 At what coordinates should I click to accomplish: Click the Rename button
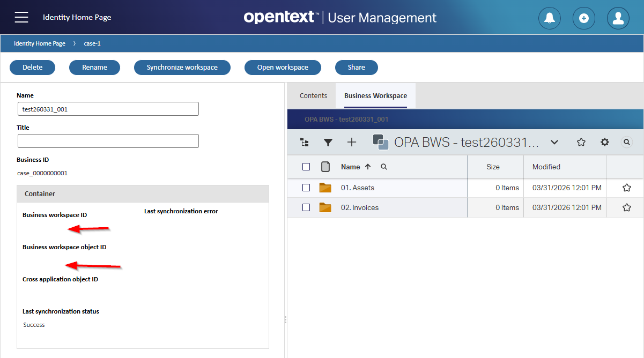pyautogui.click(x=94, y=68)
